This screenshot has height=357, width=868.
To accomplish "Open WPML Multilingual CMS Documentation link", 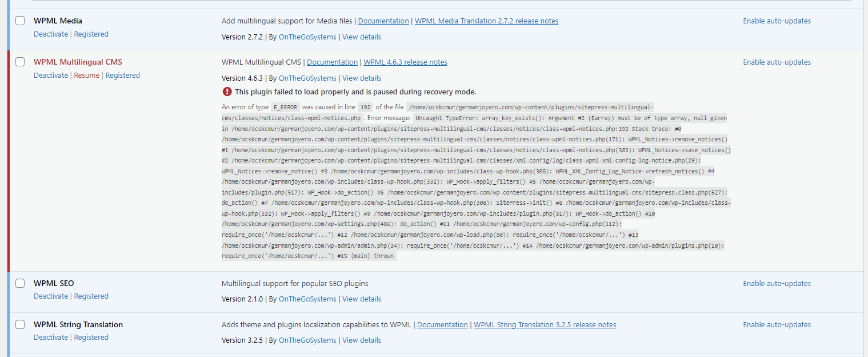I will pos(332,62).
